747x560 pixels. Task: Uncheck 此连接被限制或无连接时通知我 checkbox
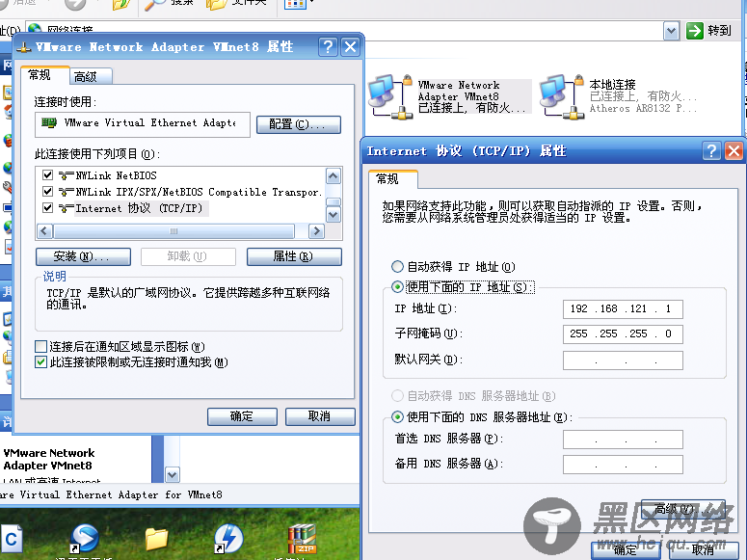tap(41, 362)
